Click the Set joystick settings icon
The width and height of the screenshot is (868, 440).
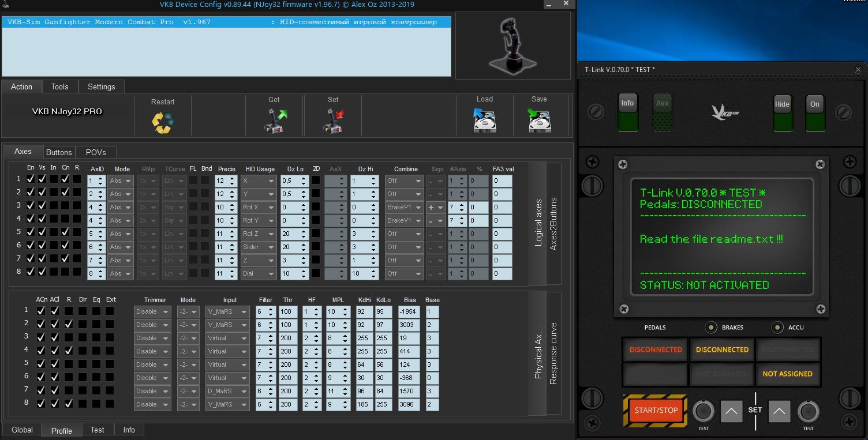(334, 121)
